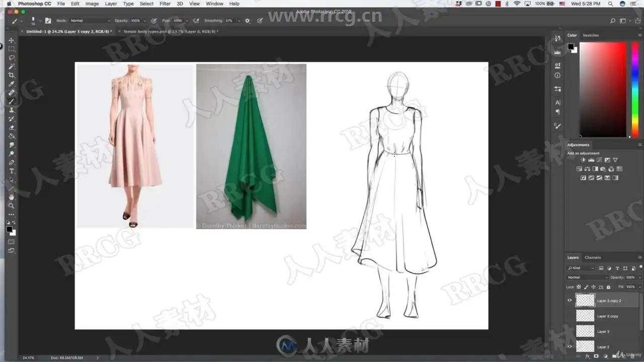Viewport: 644px width, 362px height.
Task: Toggle pixel layer filter
Action: point(601,268)
